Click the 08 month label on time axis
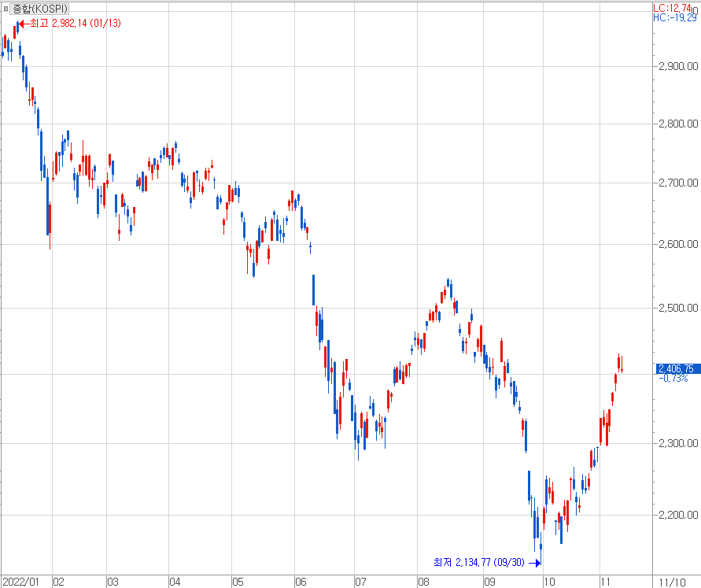The width and height of the screenshot is (701, 588). click(x=422, y=582)
